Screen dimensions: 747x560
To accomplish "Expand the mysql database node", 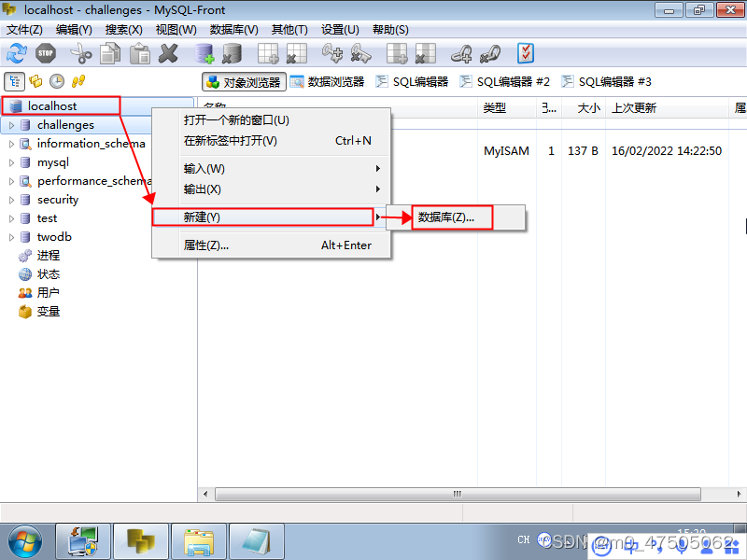I will coord(11,162).
